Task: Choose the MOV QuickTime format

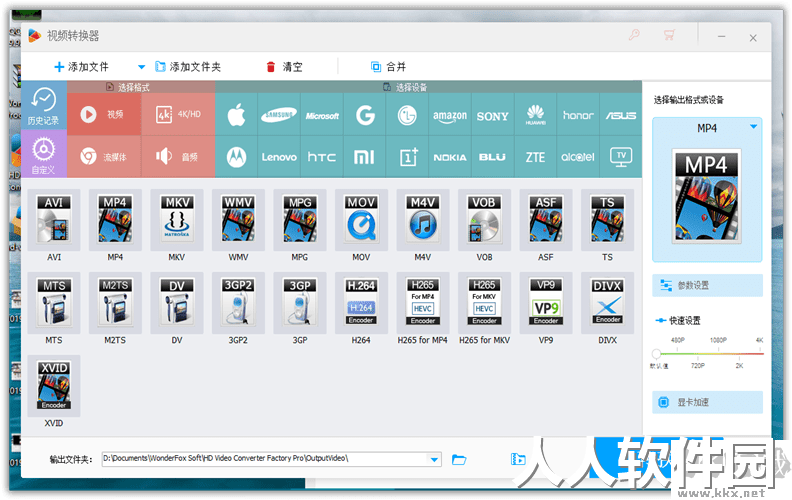Action: [x=361, y=220]
